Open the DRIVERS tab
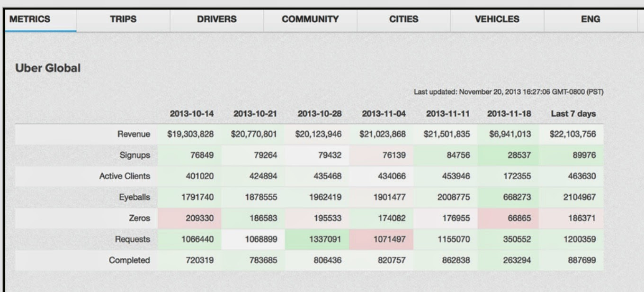 click(217, 20)
